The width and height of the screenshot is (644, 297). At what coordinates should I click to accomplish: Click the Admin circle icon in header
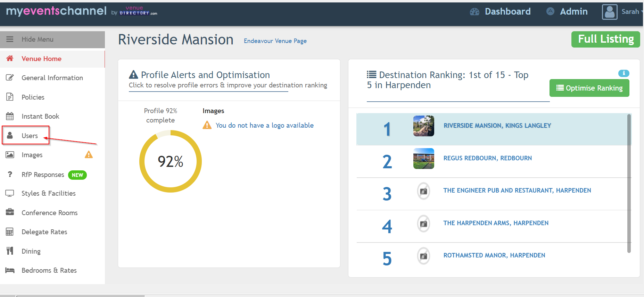(x=550, y=11)
